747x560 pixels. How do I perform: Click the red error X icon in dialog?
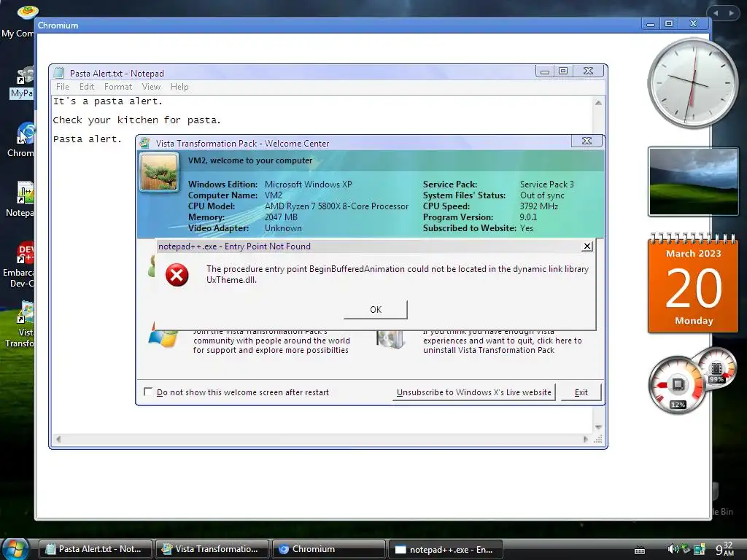(177, 275)
